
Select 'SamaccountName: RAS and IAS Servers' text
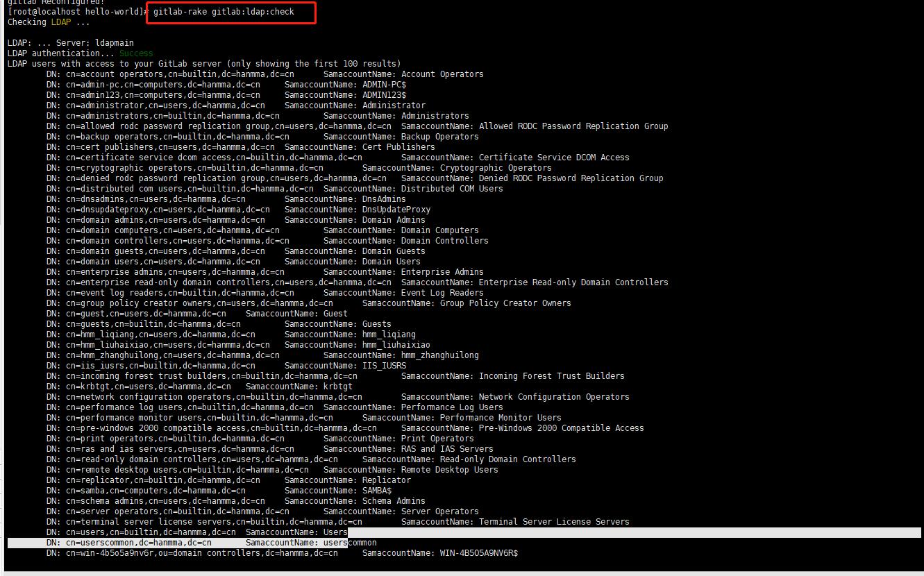pyautogui.click(x=408, y=449)
